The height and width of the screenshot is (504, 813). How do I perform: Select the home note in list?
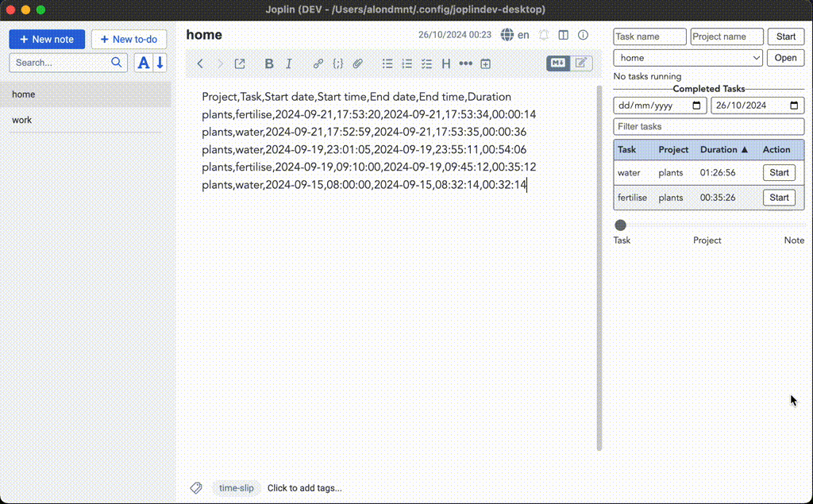point(86,94)
